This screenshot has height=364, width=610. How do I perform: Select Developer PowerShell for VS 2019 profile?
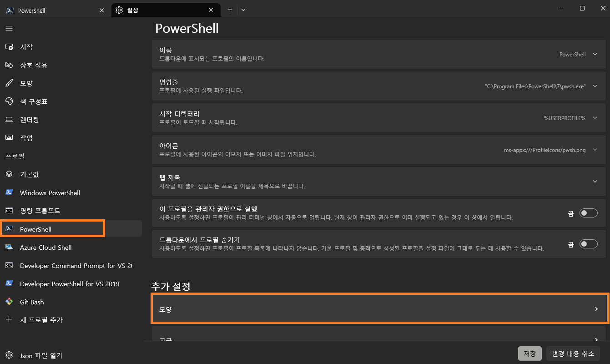(71, 283)
